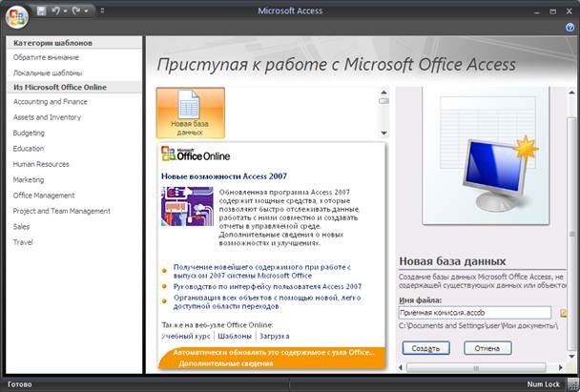This screenshot has height=392, width=580.
Task: Click Автоматически обновлять это содержимое link
Action: [x=274, y=353]
